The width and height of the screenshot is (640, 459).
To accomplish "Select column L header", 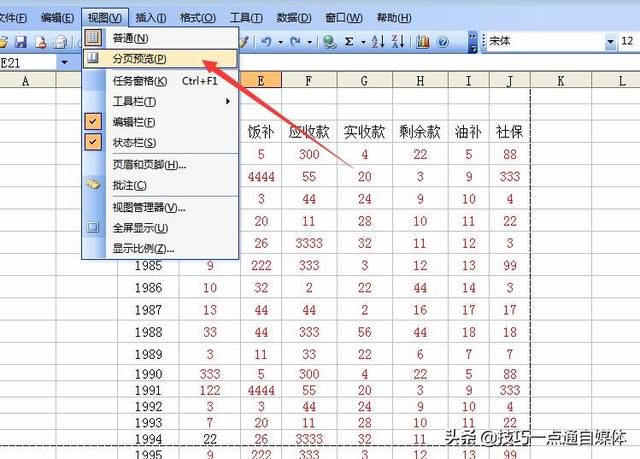I will click(616, 80).
